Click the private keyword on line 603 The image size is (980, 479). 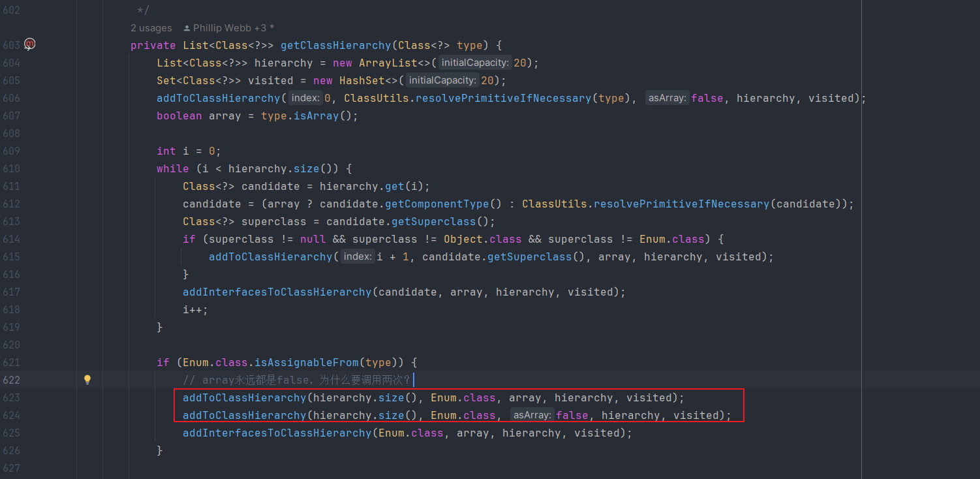(153, 45)
